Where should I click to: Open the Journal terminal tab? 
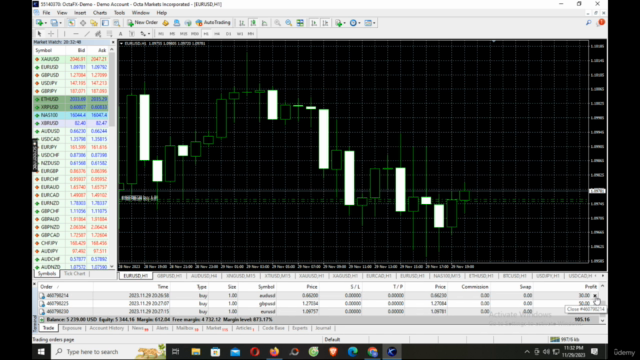323,328
